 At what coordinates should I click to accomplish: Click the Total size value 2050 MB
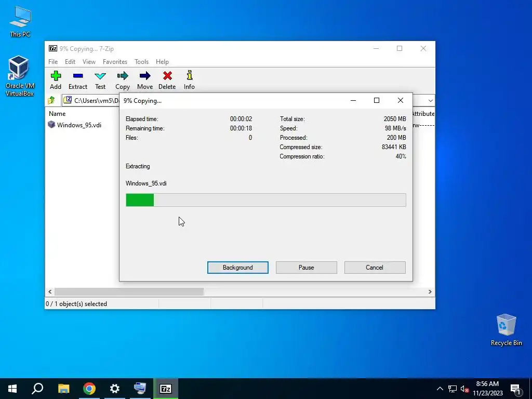[395, 119]
